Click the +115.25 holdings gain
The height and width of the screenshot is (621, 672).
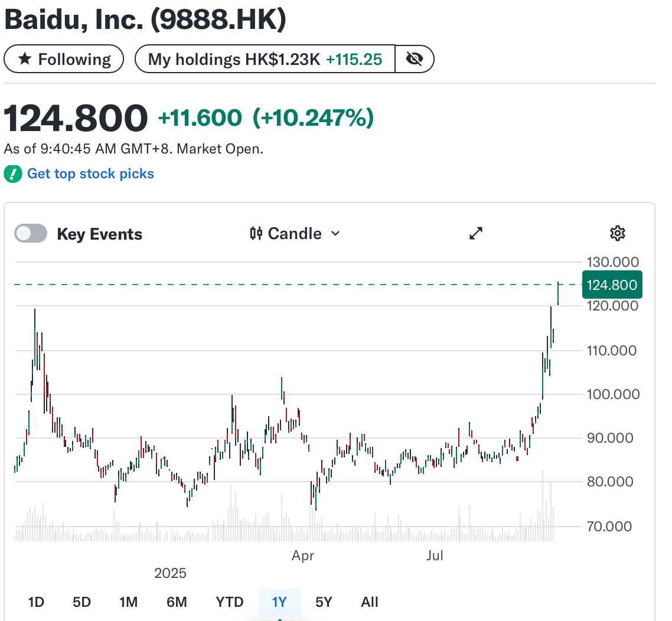[x=354, y=60]
